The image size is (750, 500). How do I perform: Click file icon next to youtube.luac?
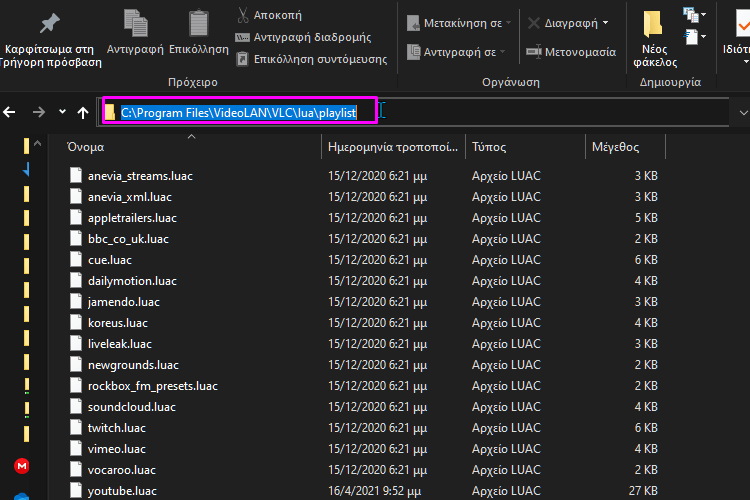pos(76,490)
